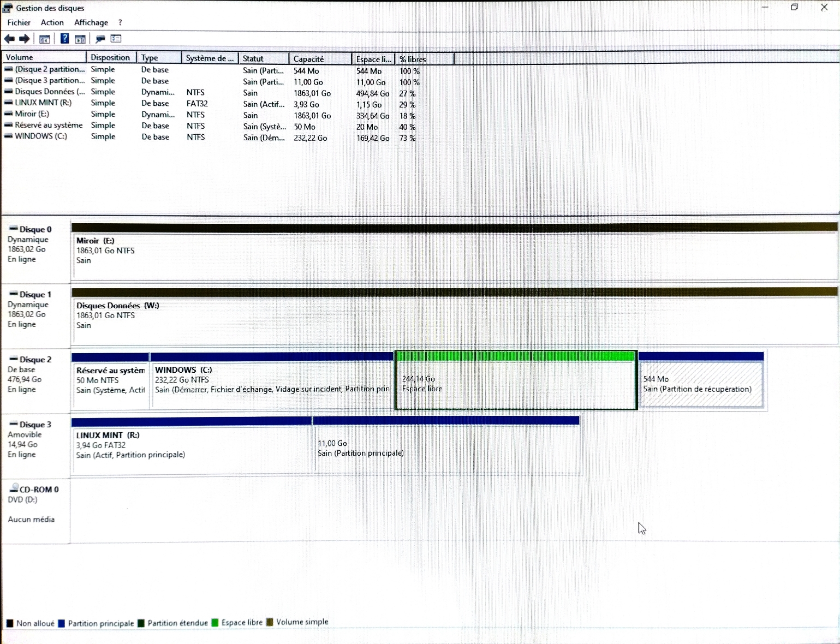Select the LINUX MINT (R:) volume row
Image resolution: width=840 pixels, height=644 pixels.
[x=43, y=103]
